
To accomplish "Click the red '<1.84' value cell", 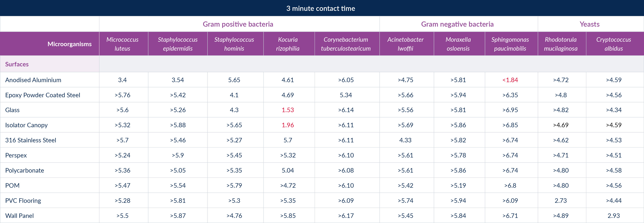I will 510,80.
